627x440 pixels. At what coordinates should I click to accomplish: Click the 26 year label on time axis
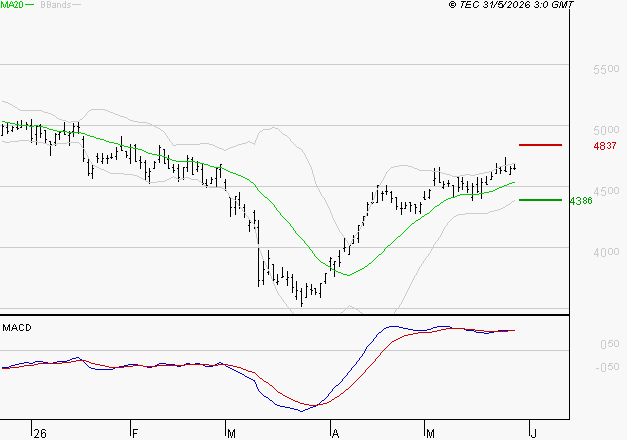[x=40, y=434]
